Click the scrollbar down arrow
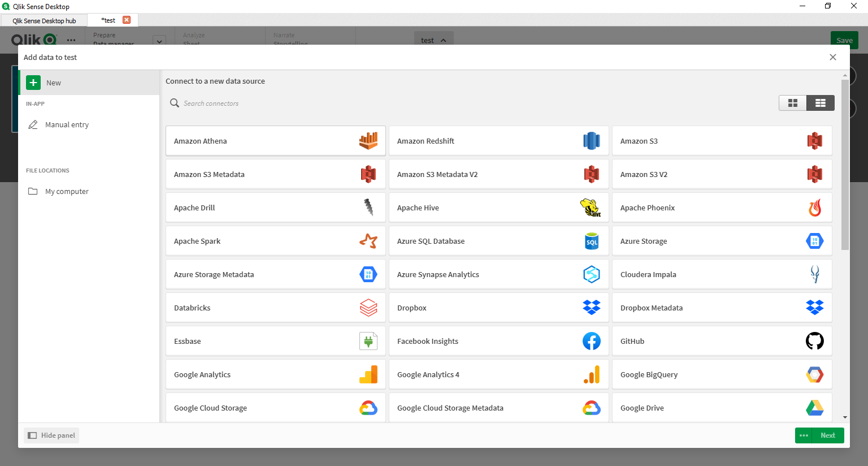This screenshot has height=466, width=868. [x=845, y=417]
